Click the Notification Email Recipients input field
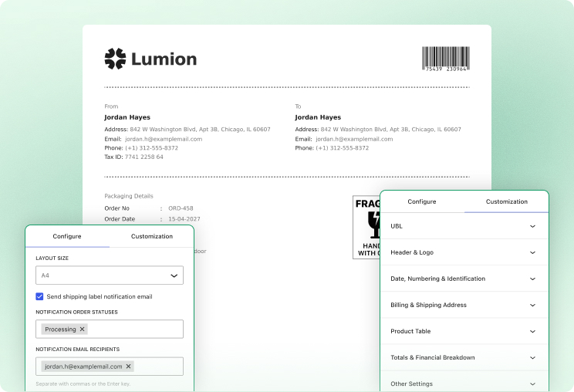The width and height of the screenshot is (574, 392). click(x=110, y=367)
